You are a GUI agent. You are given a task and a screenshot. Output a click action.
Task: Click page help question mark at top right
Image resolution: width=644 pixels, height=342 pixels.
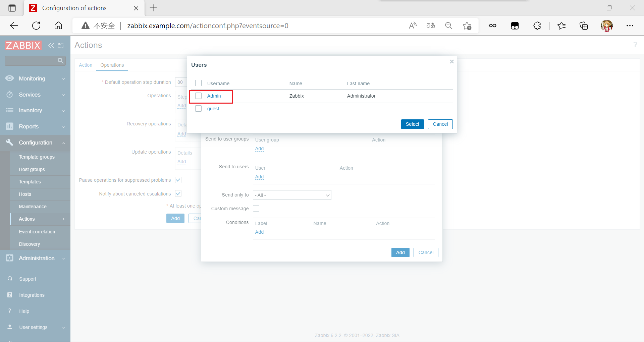pyautogui.click(x=635, y=45)
